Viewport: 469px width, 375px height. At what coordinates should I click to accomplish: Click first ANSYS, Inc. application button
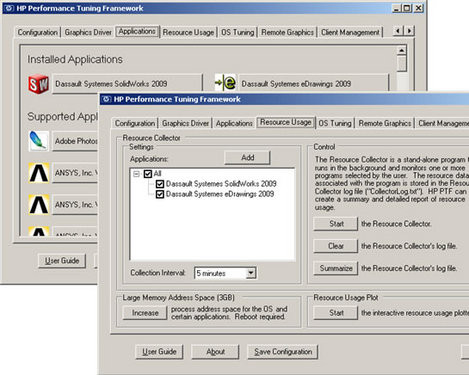[x=75, y=173]
